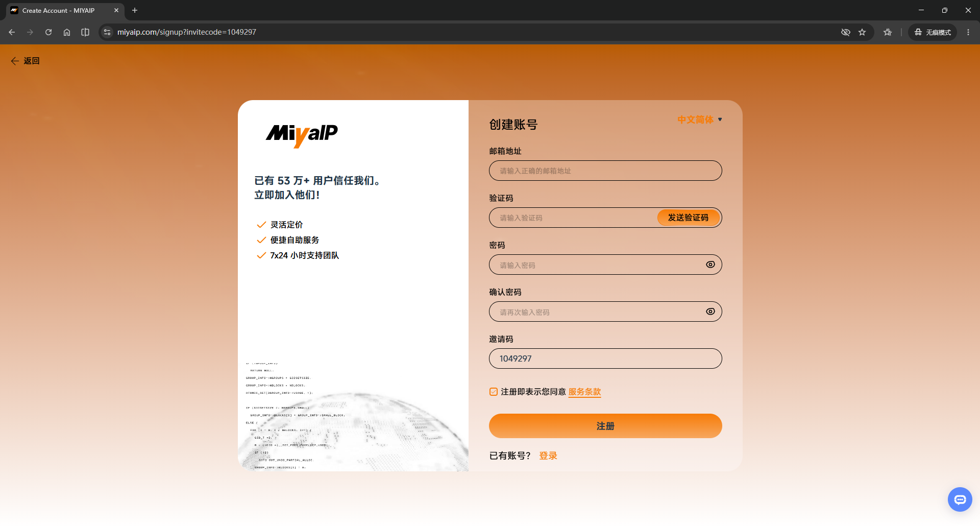
Task: Toggle password visibility in 密码 field
Action: (x=710, y=265)
